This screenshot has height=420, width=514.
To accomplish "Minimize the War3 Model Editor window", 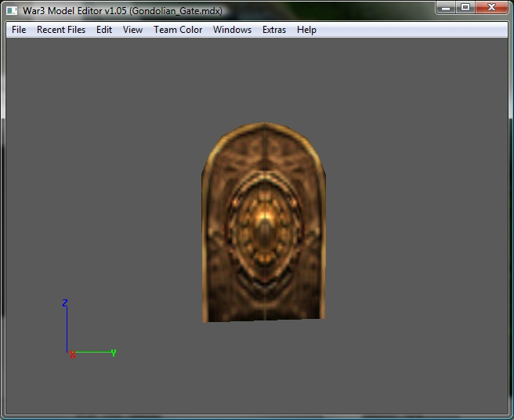I will 446,7.
